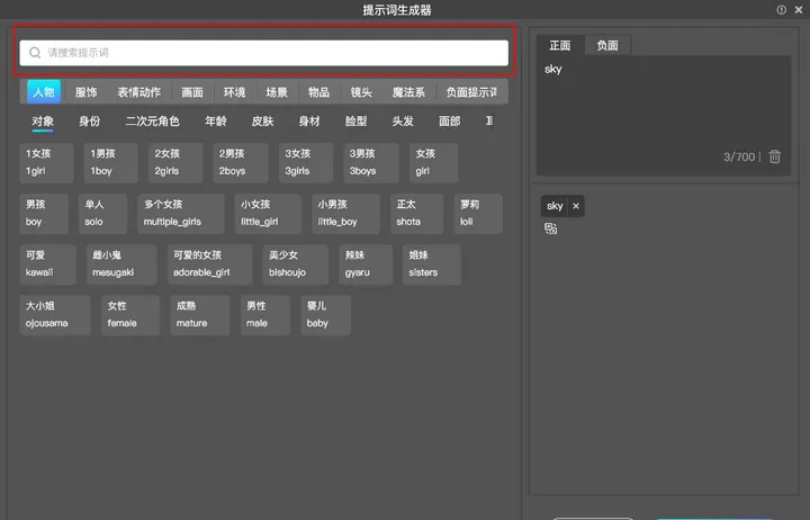Add the 1girl prompt tag
Viewport: 811px width, 520px height.
[x=47, y=162]
